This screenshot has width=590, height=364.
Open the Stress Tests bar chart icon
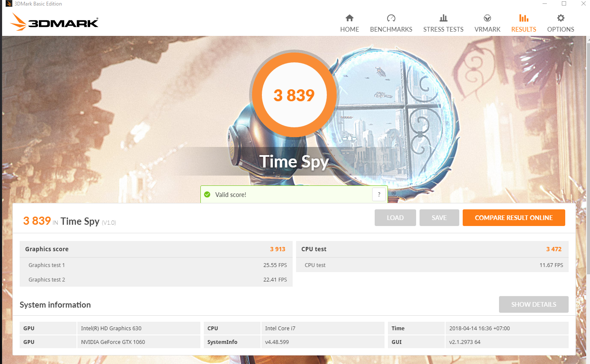pyautogui.click(x=443, y=18)
